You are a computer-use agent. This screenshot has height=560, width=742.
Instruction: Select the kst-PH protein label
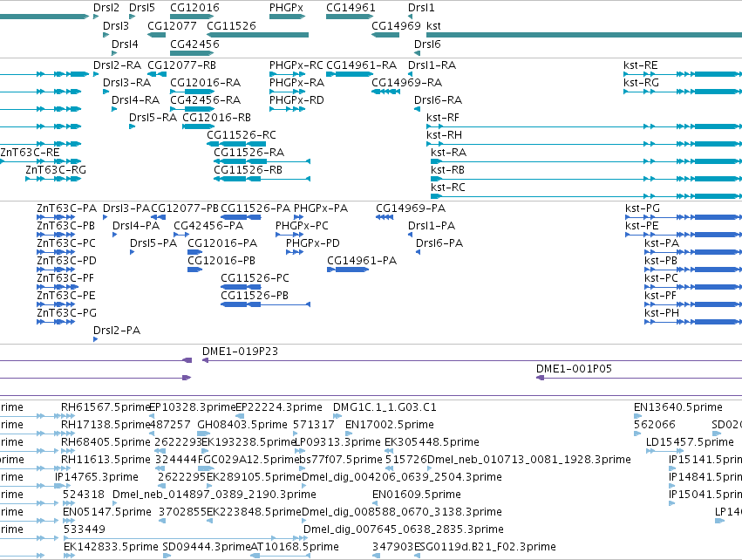pos(662,313)
